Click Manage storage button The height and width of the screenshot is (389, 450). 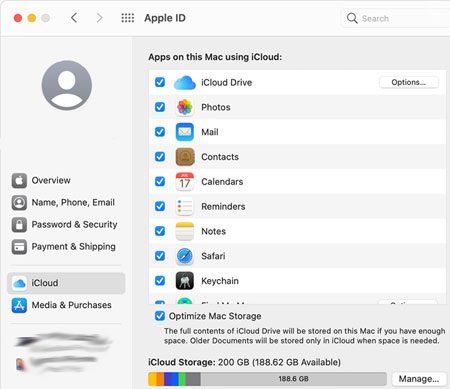pyautogui.click(x=419, y=379)
